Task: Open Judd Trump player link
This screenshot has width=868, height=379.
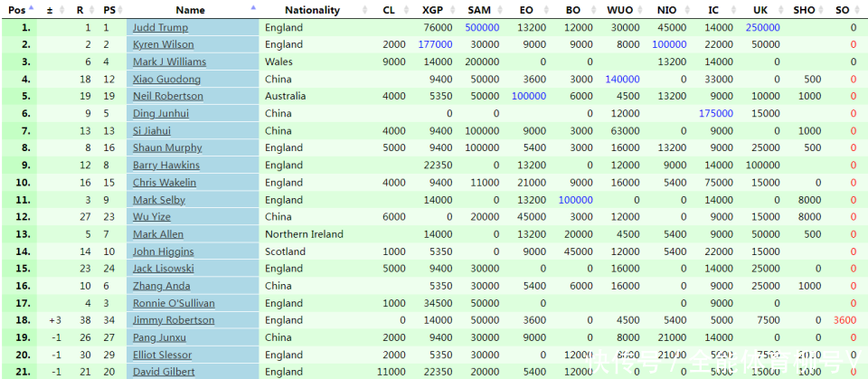Action: tap(160, 27)
